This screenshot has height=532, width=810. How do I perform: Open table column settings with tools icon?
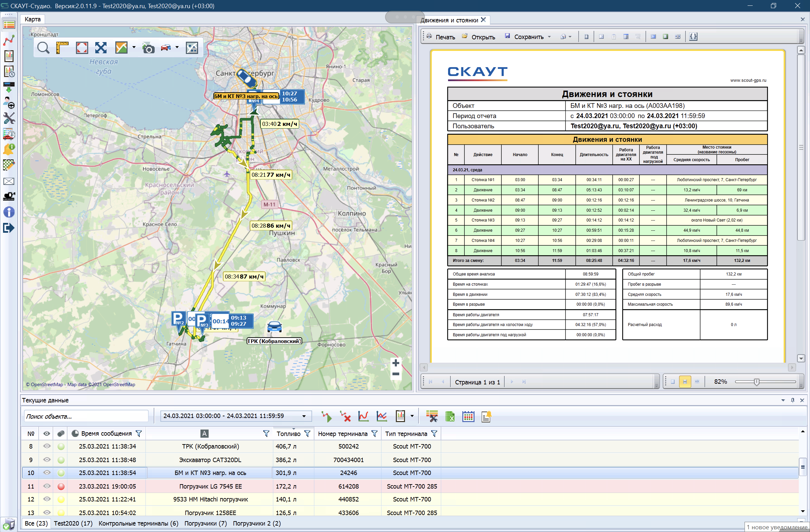click(432, 416)
